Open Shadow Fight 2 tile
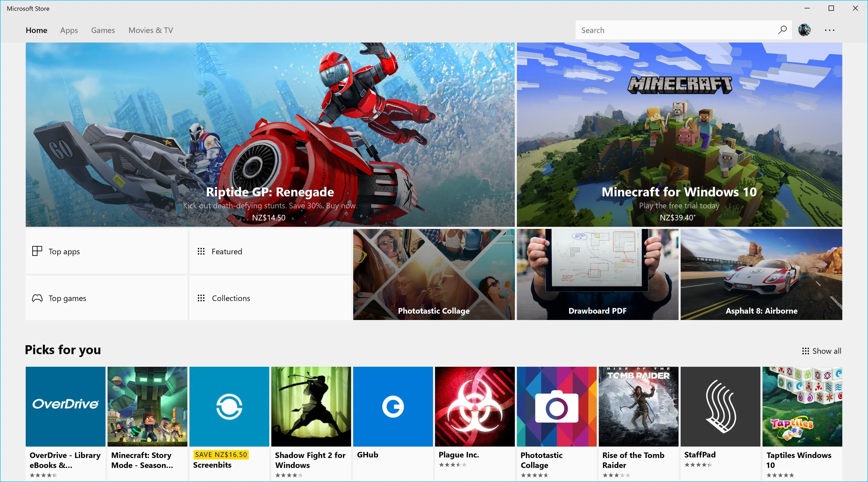 coord(311,423)
